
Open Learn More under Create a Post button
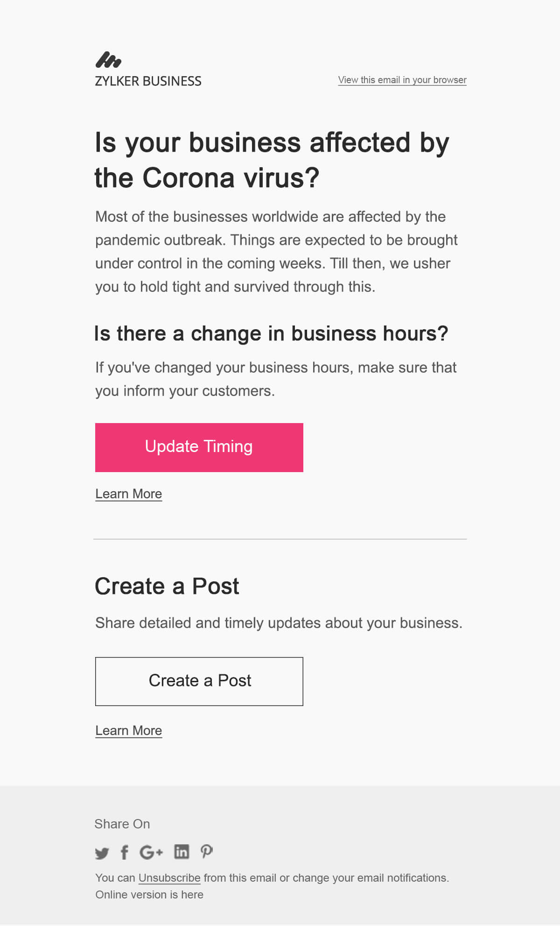(129, 731)
